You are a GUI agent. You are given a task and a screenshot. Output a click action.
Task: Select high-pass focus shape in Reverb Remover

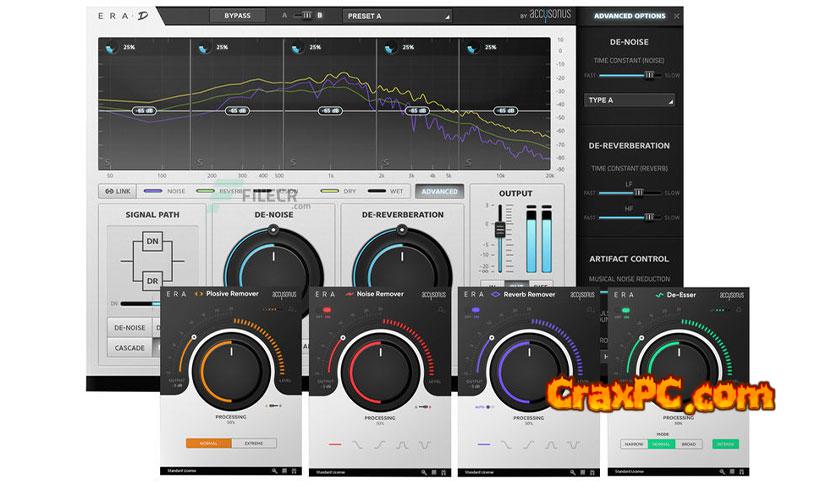click(x=529, y=444)
